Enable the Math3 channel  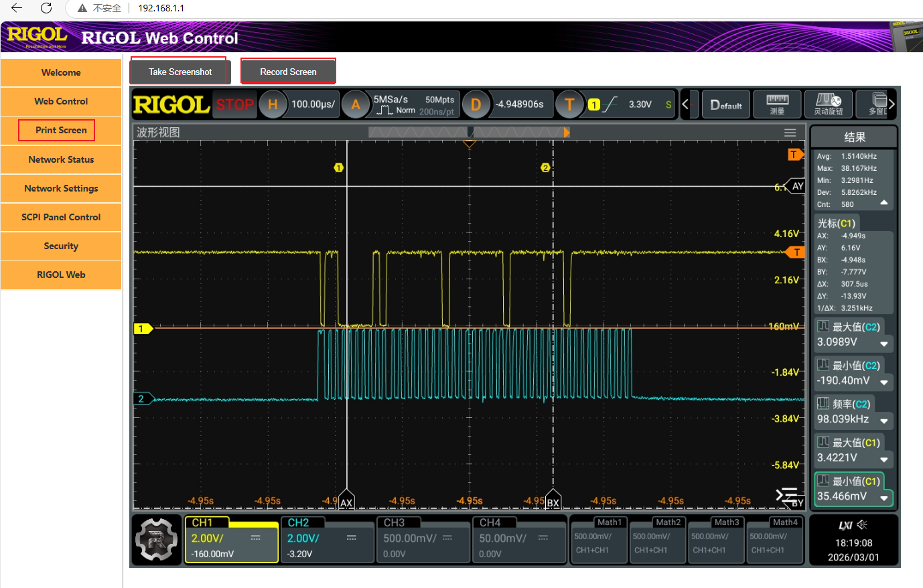(716, 540)
